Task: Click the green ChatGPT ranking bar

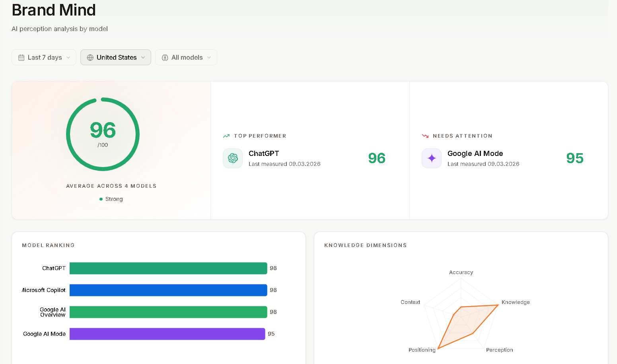Action: coord(168,268)
